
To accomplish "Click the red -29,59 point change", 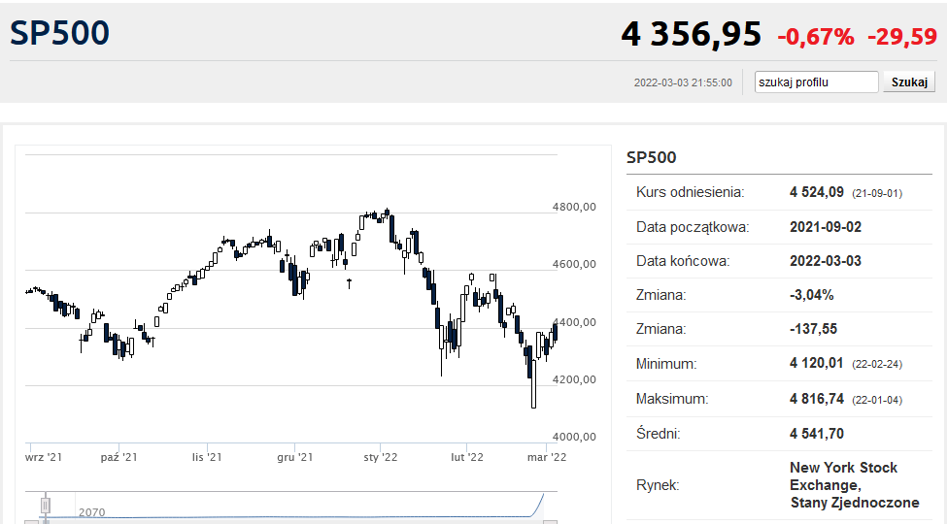I will click(901, 37).
